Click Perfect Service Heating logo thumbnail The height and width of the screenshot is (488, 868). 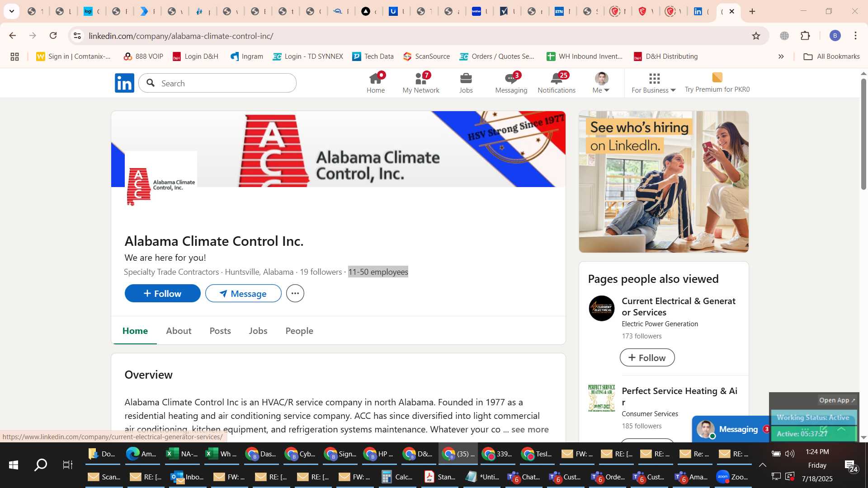(601, 398)
